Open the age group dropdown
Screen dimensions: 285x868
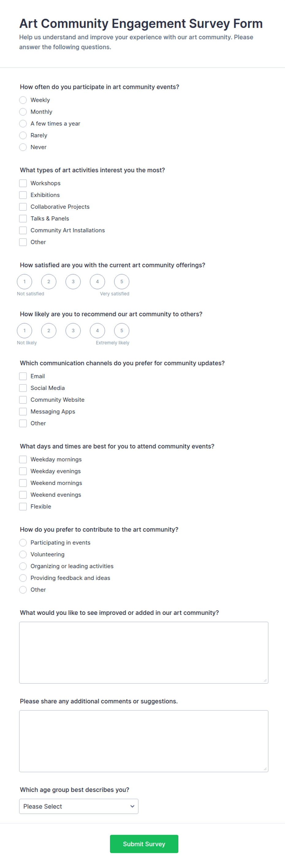(x=79, y=807)
